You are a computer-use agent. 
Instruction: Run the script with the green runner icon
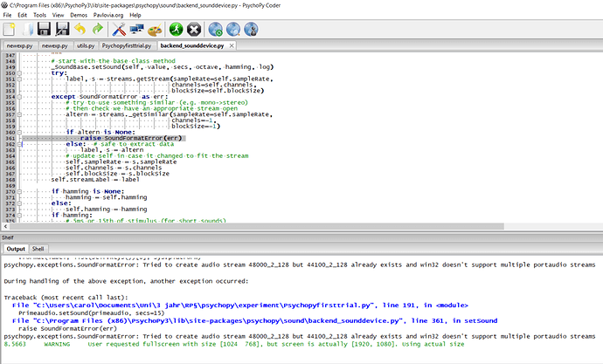177,30
